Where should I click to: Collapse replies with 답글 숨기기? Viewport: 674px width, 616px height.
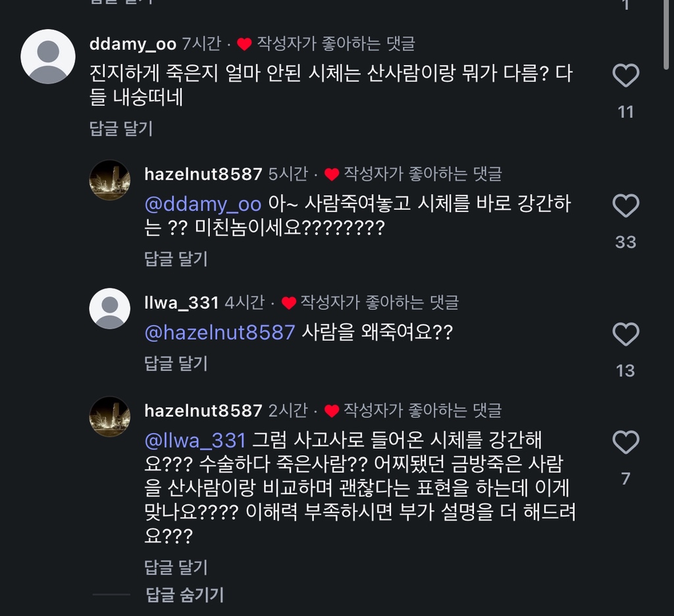184,595
